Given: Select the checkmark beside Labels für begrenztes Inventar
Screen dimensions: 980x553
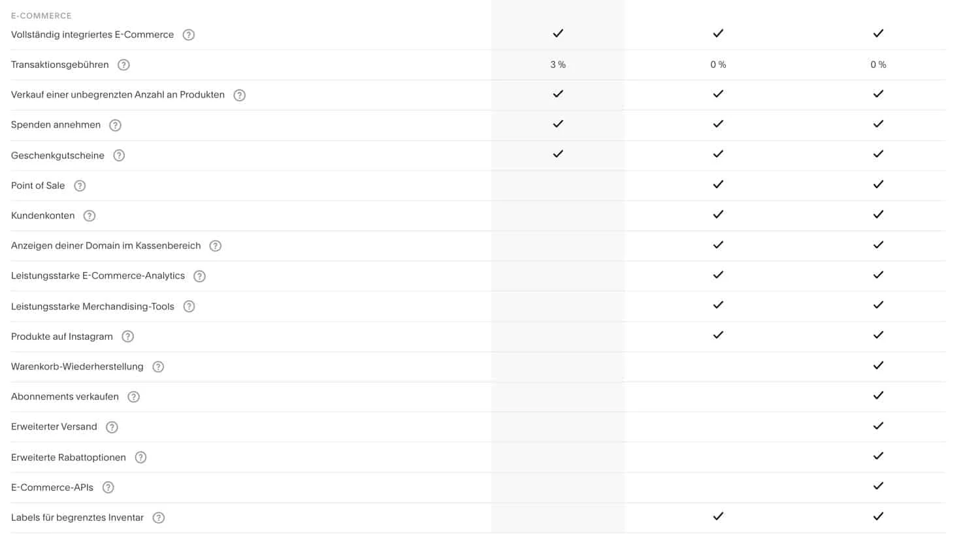Looking at the screenshot, I should (x=879, y=516).
